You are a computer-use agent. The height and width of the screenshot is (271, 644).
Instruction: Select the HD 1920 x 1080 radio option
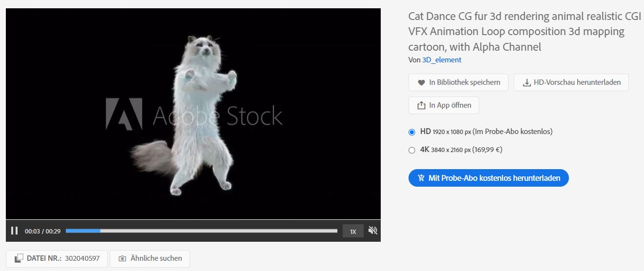pyautogui.click(x=412, y=132)
